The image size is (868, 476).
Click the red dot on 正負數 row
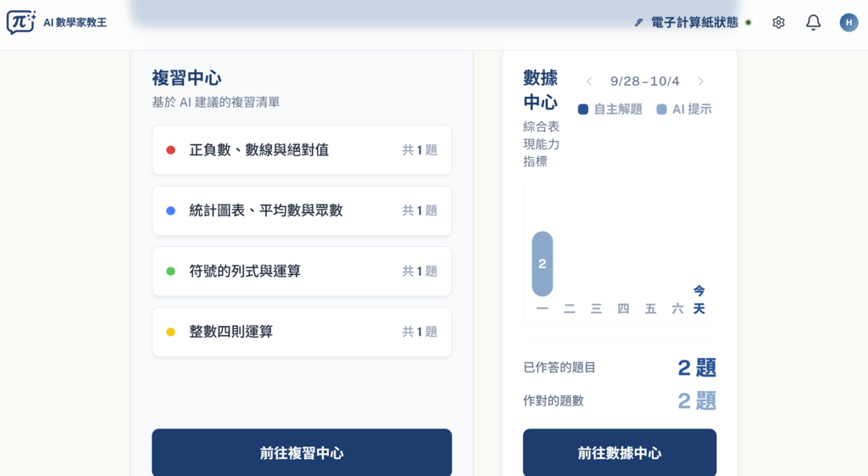(x=170, y=150)
